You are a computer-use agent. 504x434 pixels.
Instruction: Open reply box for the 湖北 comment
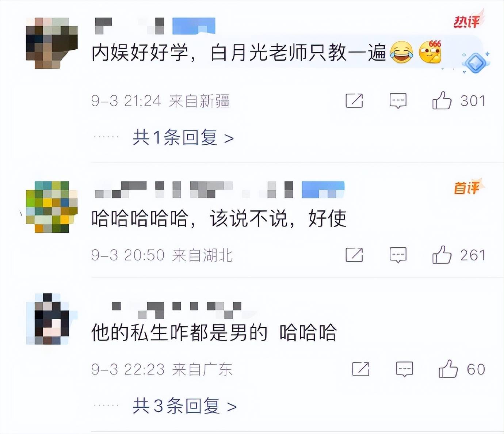click(x=398, y=255)
